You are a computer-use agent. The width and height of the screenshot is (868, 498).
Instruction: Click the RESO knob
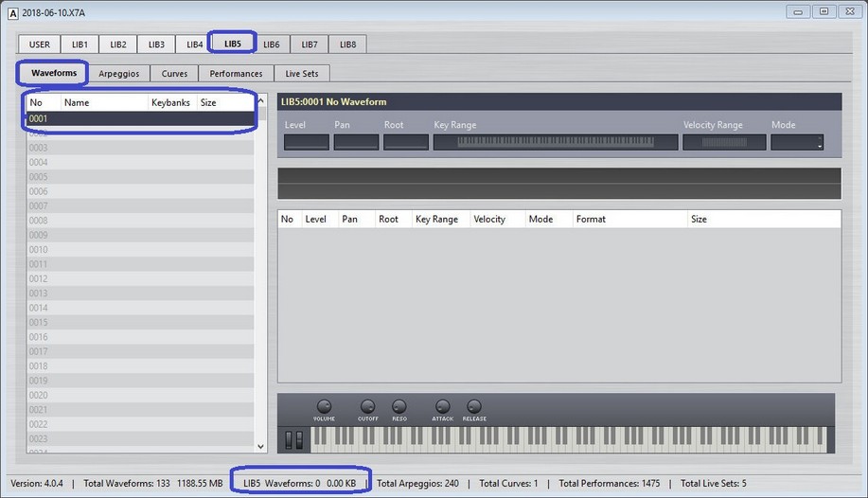(399, 406)
